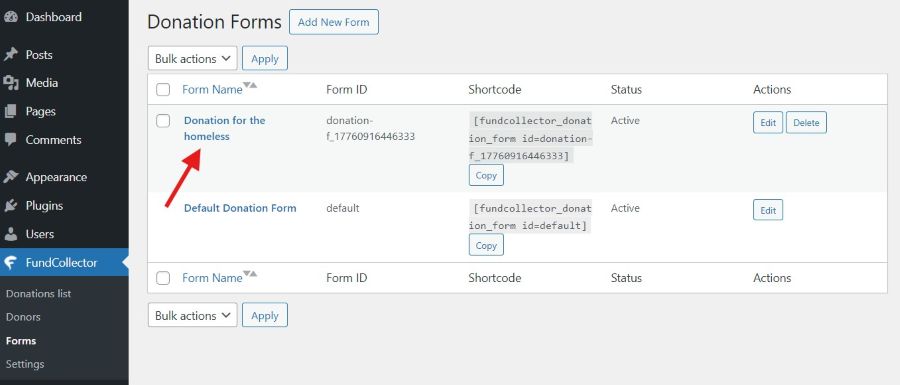Click the Dashboard gauge icon
This screenshot has height=385, width=900.
tap(10, 17)
